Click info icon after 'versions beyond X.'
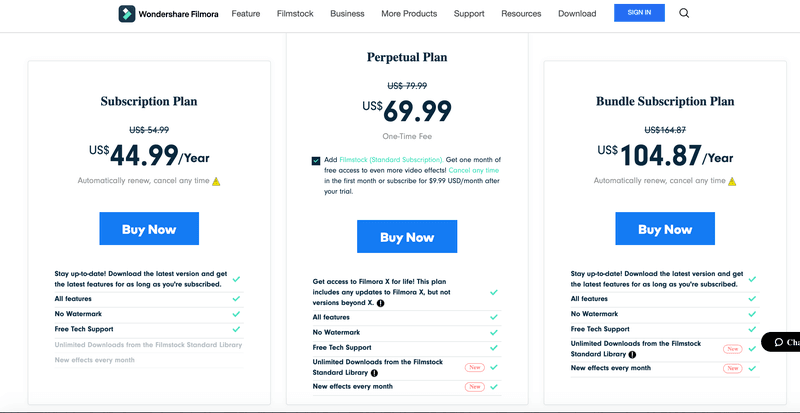 (381, 303)
